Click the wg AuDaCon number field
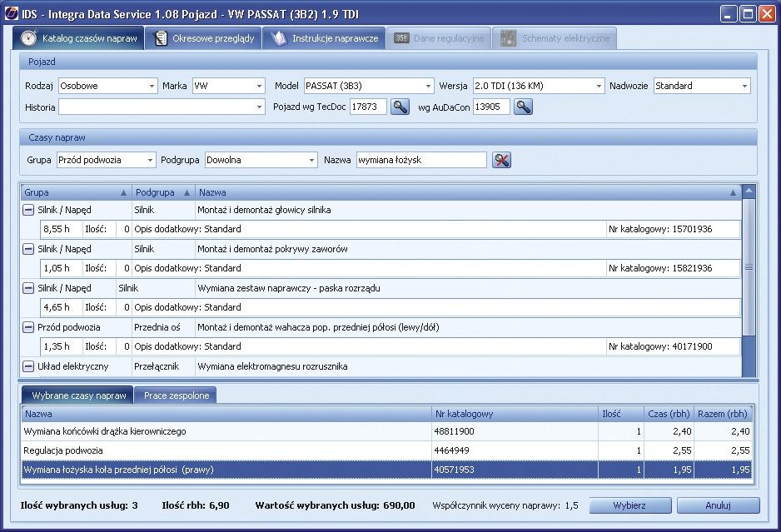Screen dimensions: 781x532 491,107
